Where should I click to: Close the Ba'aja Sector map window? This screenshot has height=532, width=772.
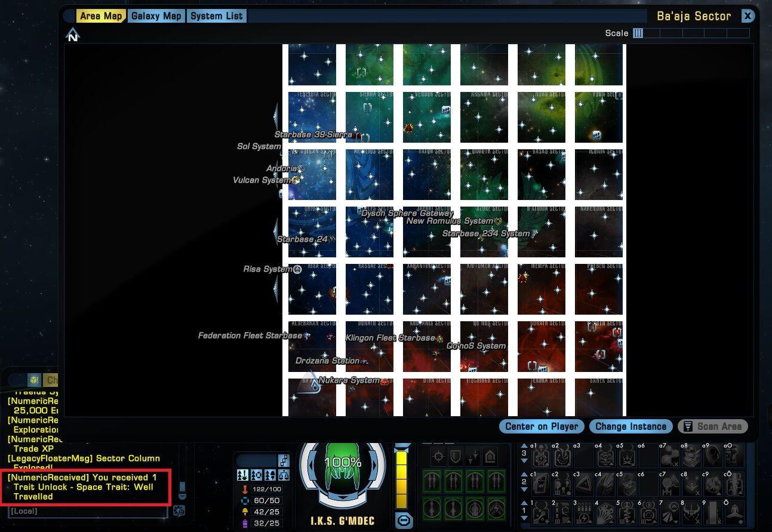(747, 17)
